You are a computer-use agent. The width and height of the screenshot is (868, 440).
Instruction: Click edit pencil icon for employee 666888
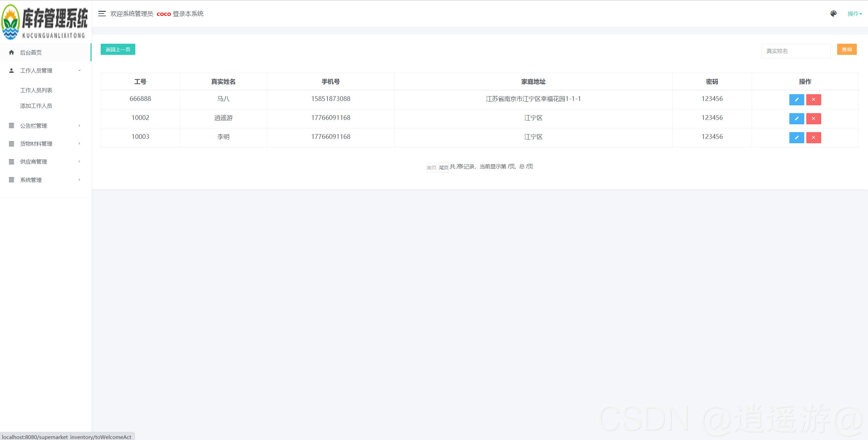796,100
